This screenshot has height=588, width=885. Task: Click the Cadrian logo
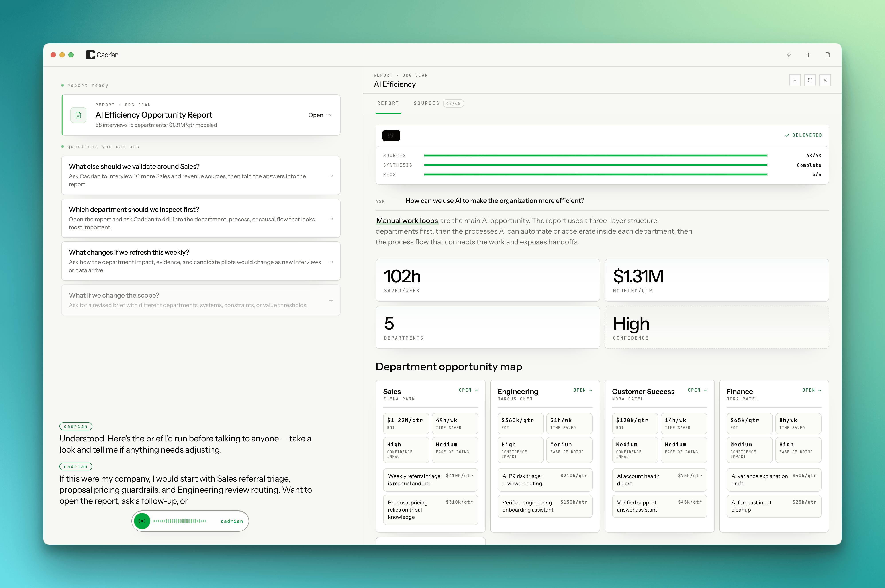(x=102, y=55)
